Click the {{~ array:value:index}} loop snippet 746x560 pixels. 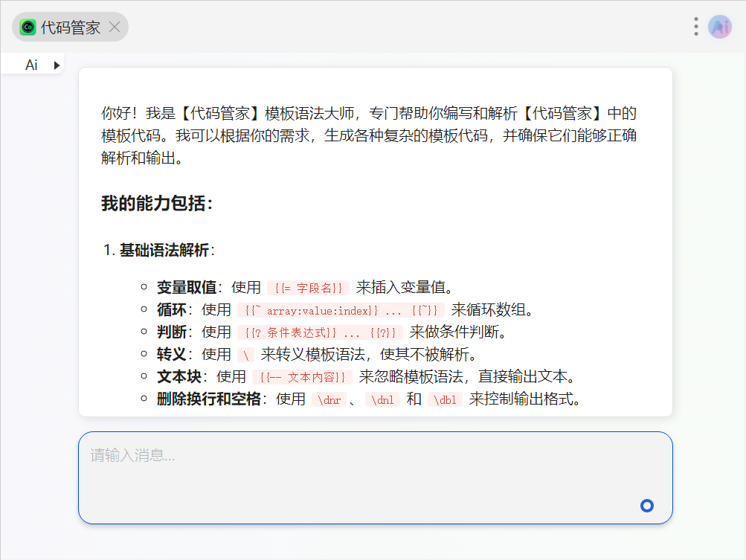[341, 310]
